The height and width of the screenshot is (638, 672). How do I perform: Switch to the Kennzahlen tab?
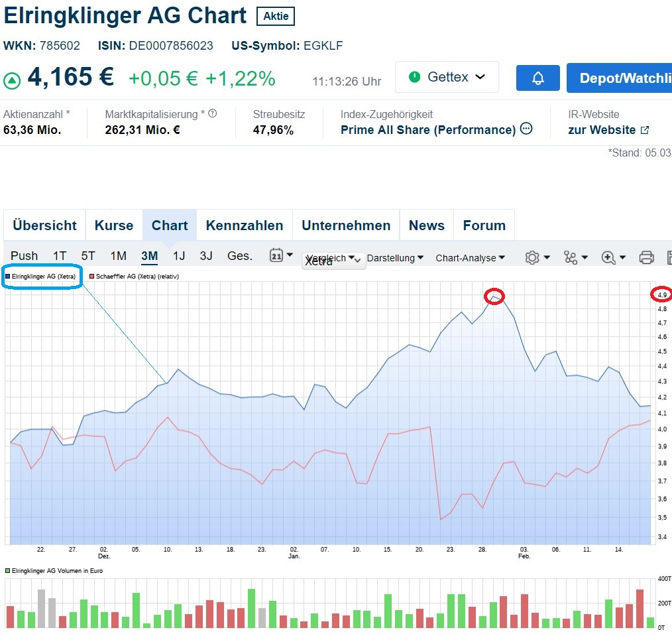(x=245, y=225)
